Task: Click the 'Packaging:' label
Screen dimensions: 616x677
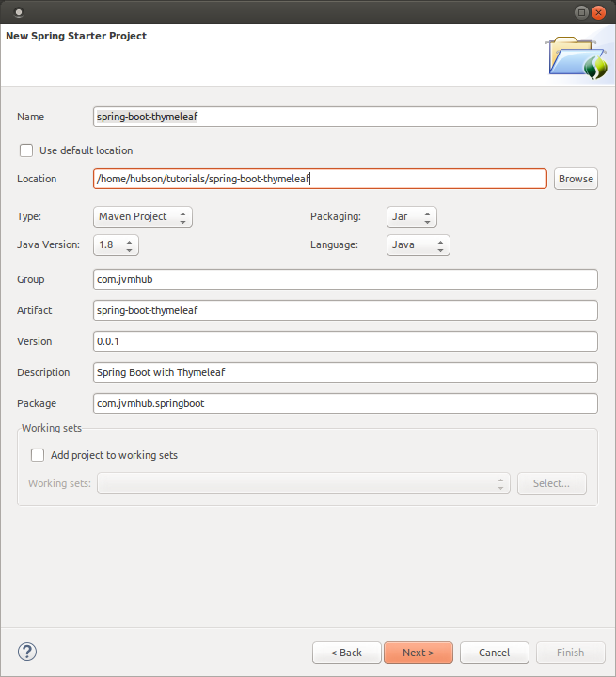Action: [x=336, y=217]
